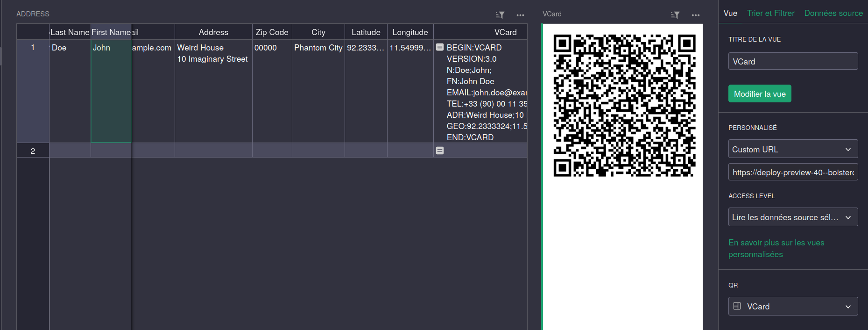Expand the QR VCard column dropdown
Screen dimensions: 868x330
793,307
